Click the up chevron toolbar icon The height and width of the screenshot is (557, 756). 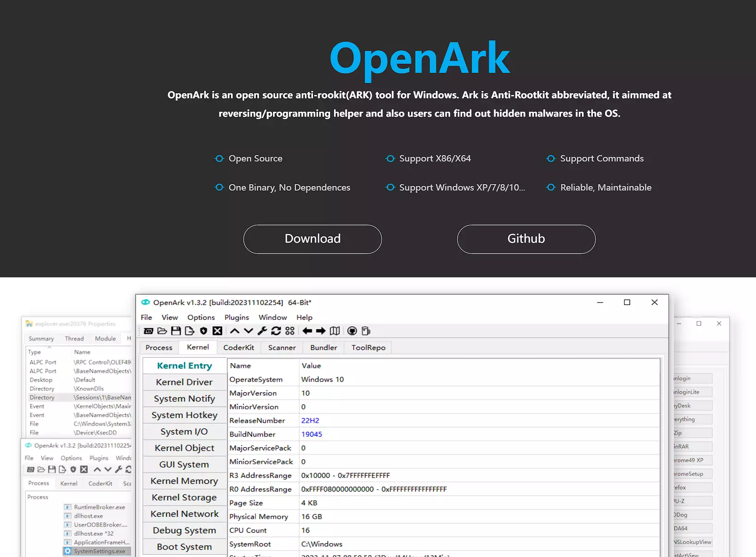click(235, 331)
